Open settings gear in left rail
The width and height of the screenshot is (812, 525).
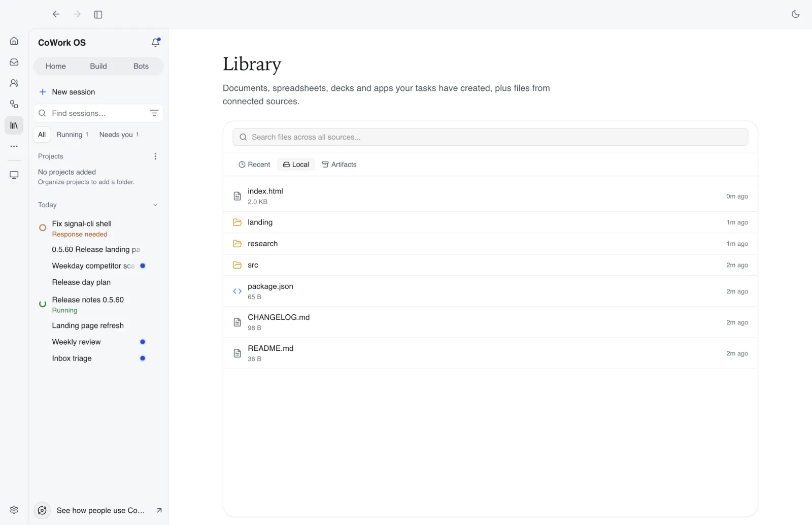pyautogui.click(x=14, y=510)
